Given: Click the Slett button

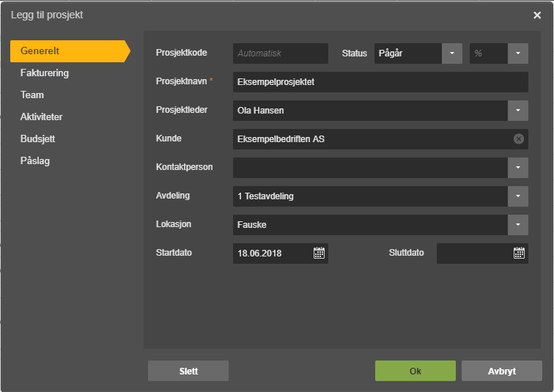Looking at the screenshot, I should (x=188, y=371).
